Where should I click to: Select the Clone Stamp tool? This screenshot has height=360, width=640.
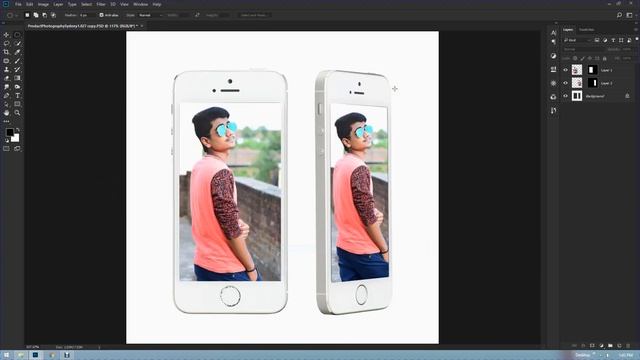pos(7,69)
